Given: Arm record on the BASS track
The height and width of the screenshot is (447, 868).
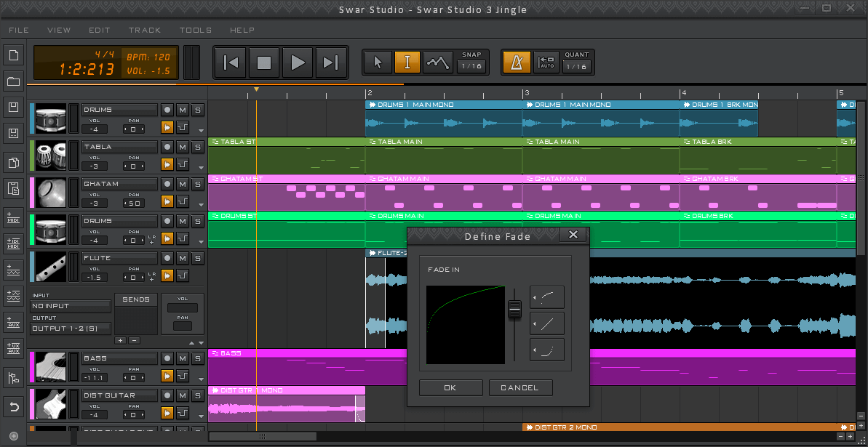Looking at the screenshot, I should point(167,358).
